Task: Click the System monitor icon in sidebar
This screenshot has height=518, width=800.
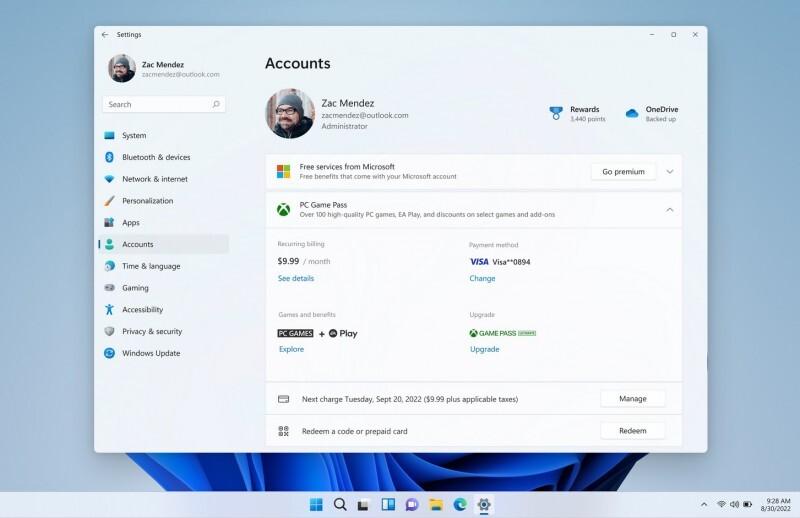Action: [109, 135]
